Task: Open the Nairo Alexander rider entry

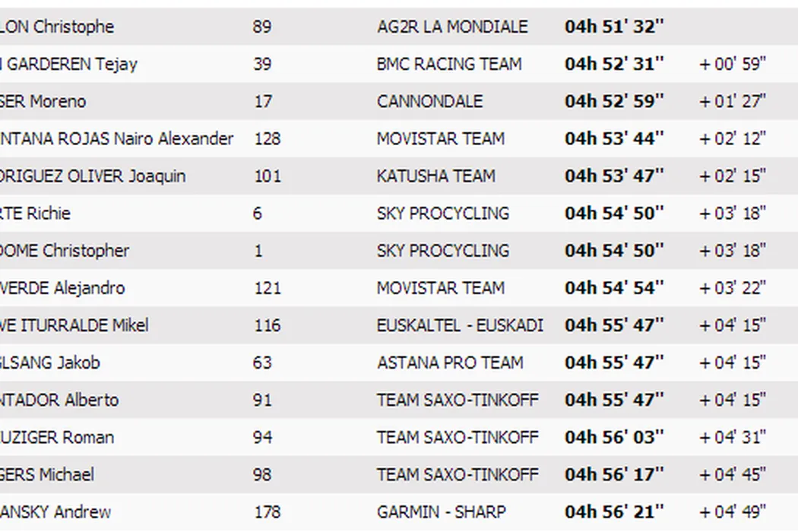Action: click(116, 138)
